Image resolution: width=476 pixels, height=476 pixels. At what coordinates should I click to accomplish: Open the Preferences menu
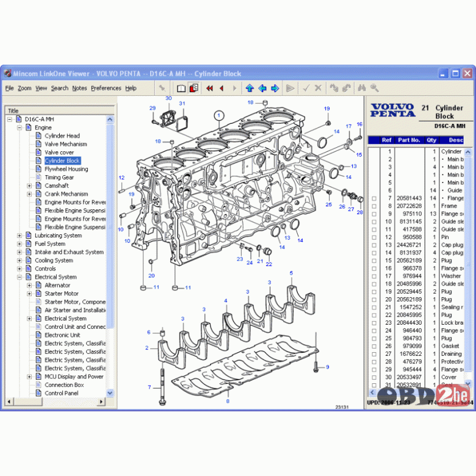point(106,88)
